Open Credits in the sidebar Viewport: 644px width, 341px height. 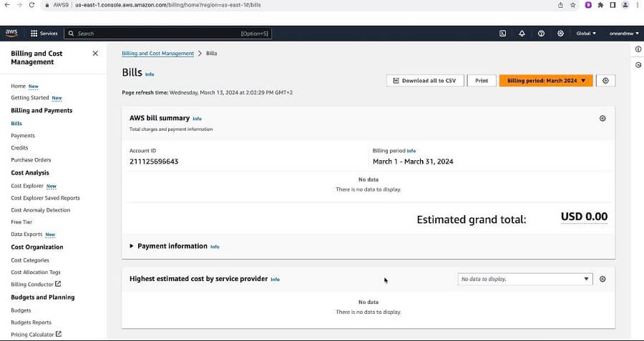[20, 148]
